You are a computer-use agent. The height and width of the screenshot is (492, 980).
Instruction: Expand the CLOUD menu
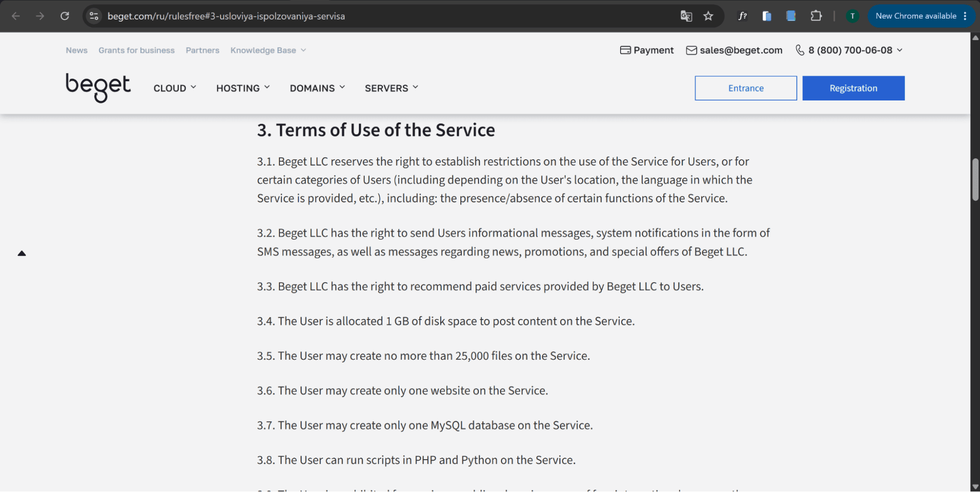click(175, 88)
